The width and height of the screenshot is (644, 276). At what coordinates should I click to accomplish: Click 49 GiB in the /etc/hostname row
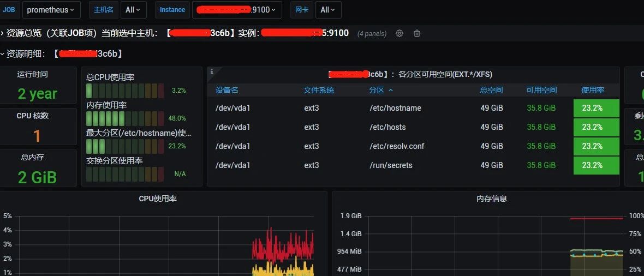coord(492,108)
